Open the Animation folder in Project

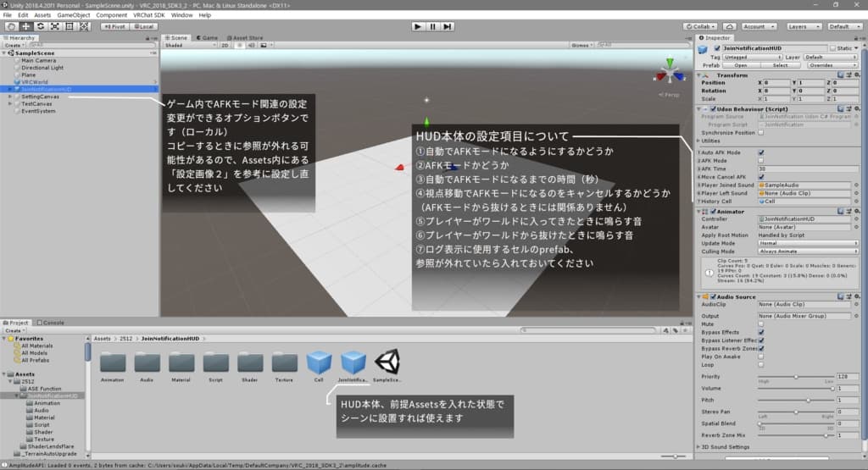pos(113,367)
